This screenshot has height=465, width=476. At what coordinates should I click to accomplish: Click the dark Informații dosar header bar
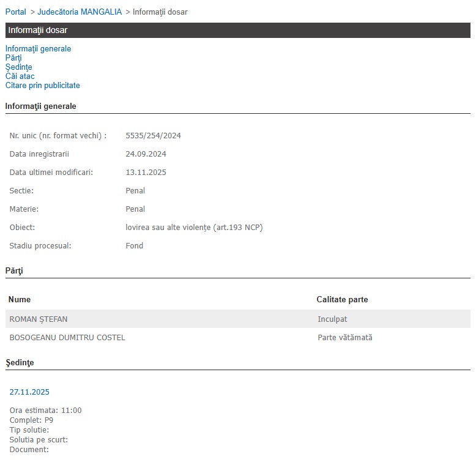click(237, 30)
